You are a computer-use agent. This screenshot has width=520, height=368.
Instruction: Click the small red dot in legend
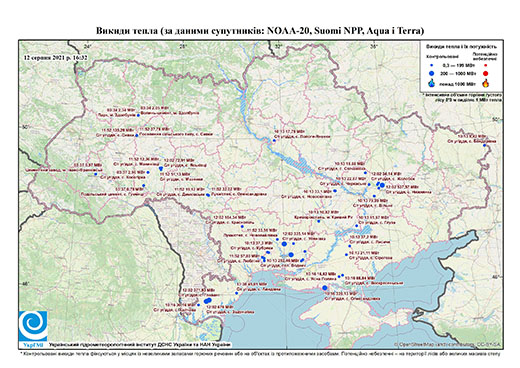[486, 65]
